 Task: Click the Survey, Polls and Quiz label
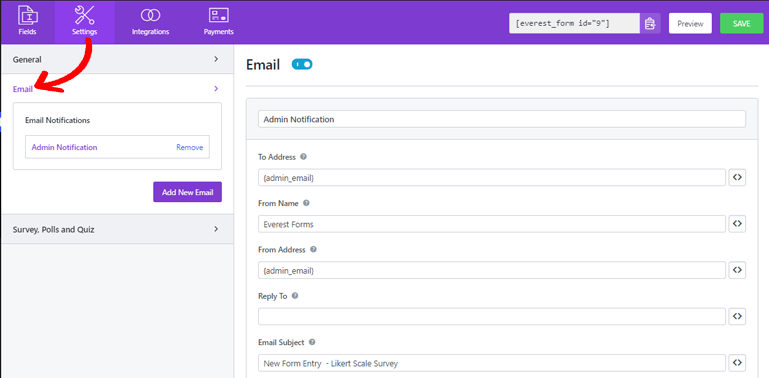click(x=53, y=229)
